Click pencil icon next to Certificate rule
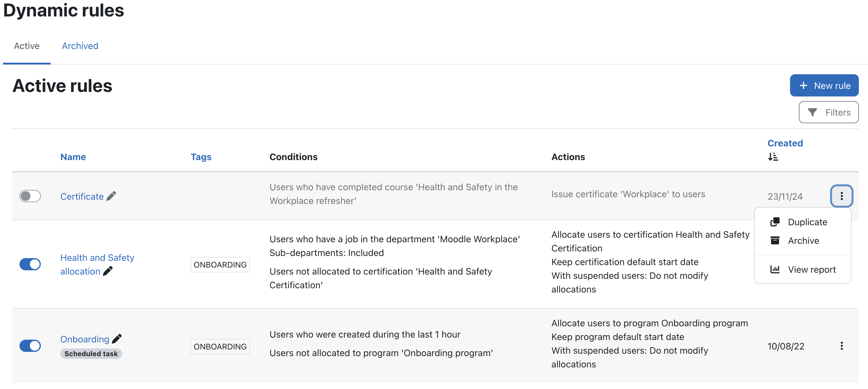This screenshot has width=868, height=389. (111, 196)
